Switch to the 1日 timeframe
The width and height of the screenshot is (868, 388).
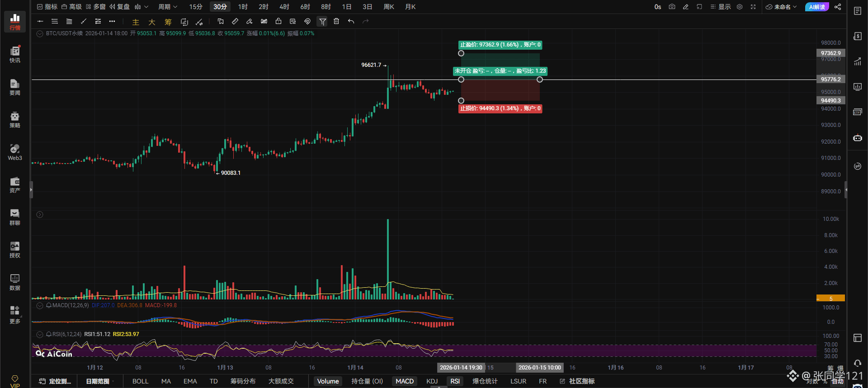pyautogui.click(x=347, y=7)
